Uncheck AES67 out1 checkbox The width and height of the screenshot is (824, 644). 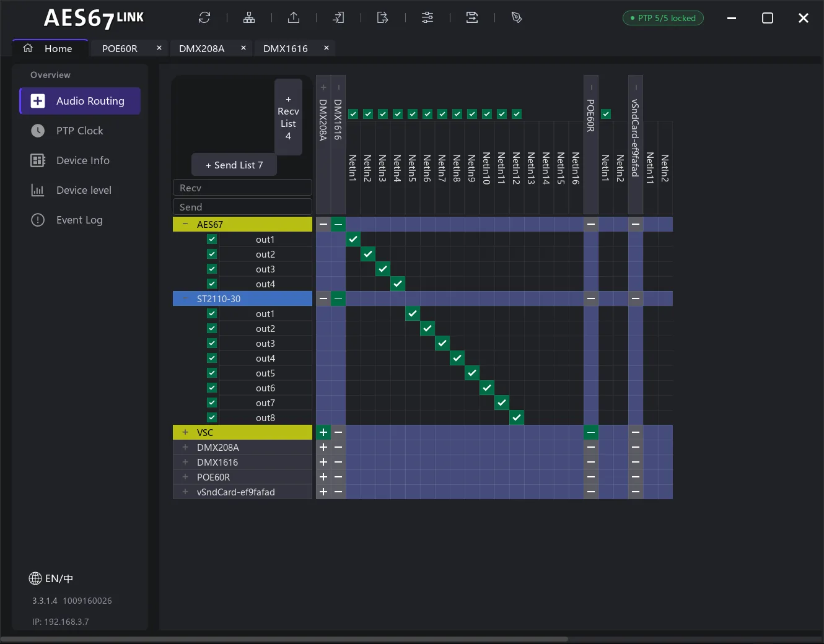coord(212,239)
